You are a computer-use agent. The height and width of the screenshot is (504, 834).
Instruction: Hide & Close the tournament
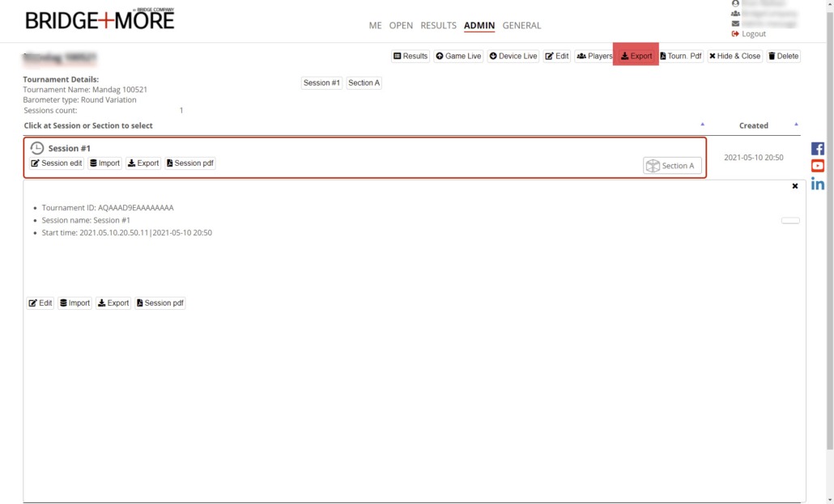(734, 56)
